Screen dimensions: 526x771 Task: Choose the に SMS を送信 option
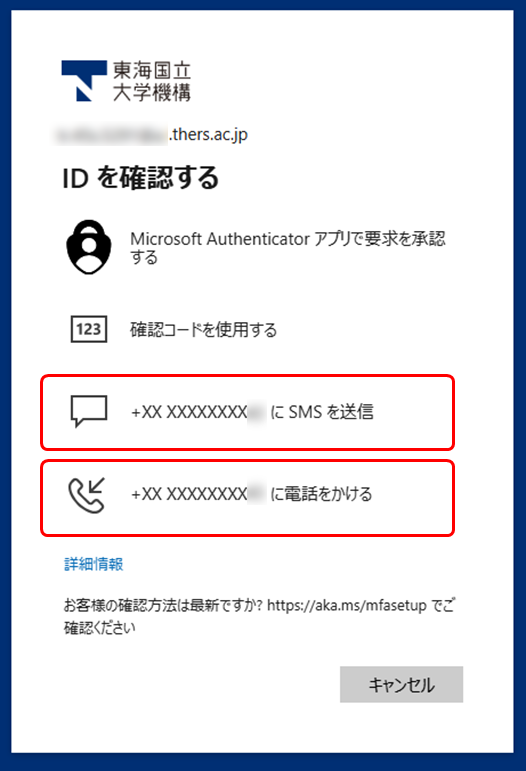pos(248,413)
